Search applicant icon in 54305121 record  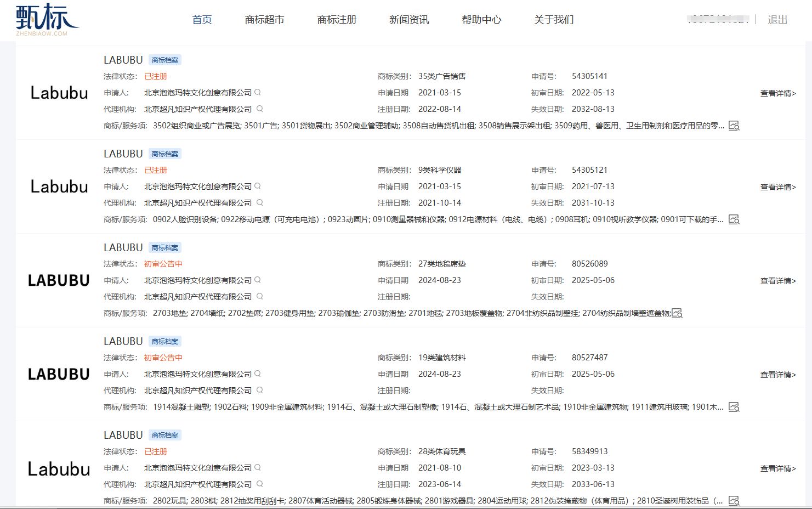(x=258, y=186)
